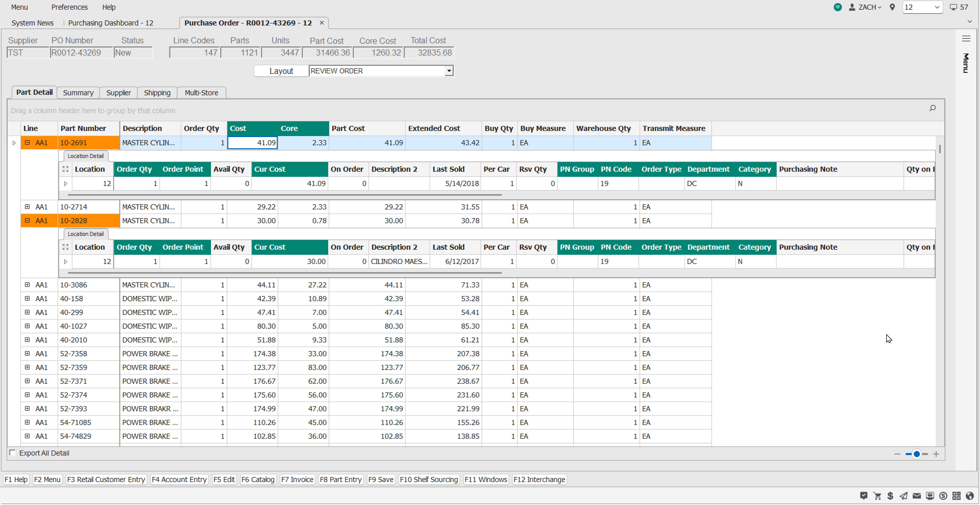Click the dollar sign status bar icon

coord(890,496)
